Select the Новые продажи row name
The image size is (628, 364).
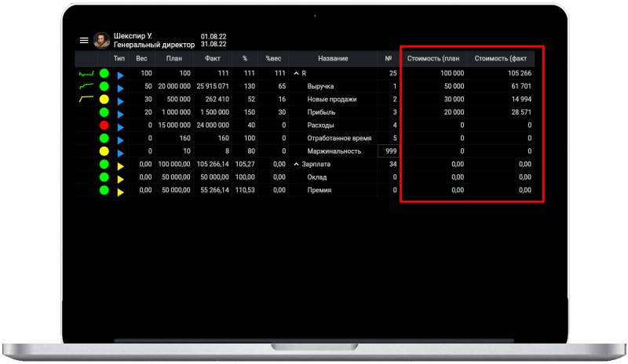point(331,100)
